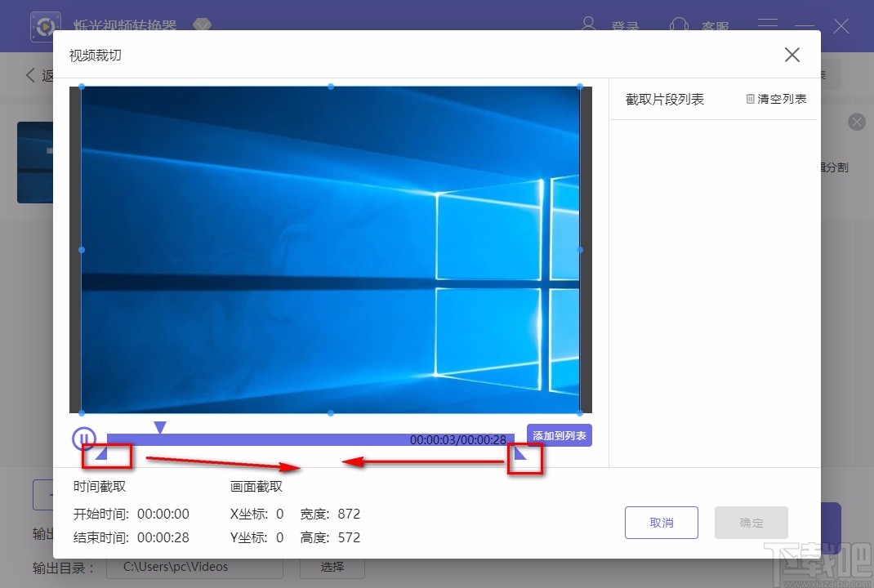The image size is (874, 588).
Task: Click the video preview image
Action: click(331, 250)
